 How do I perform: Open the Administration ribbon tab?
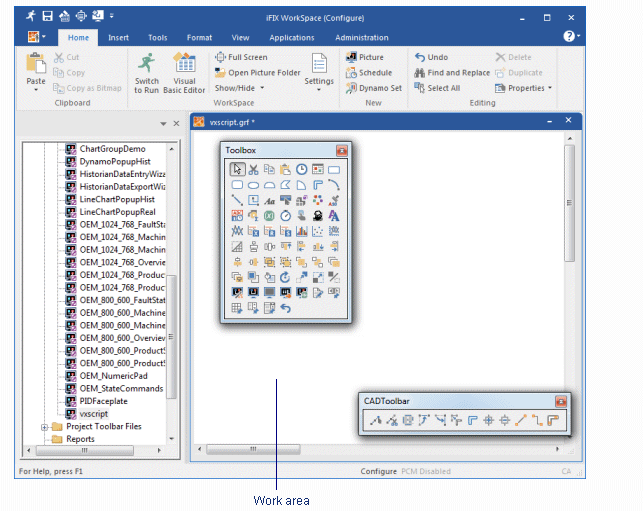coord(362,38)
